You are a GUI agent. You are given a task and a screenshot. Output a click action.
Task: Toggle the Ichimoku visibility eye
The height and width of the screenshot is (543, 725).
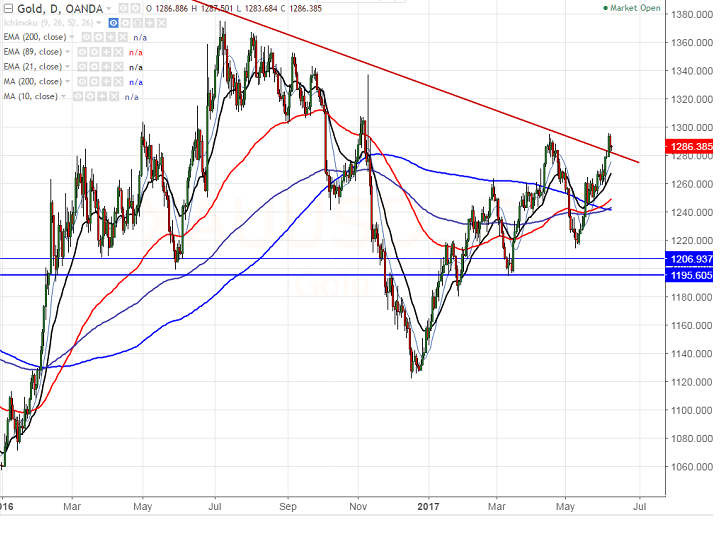pyautogui.click(x=113, y=23)
